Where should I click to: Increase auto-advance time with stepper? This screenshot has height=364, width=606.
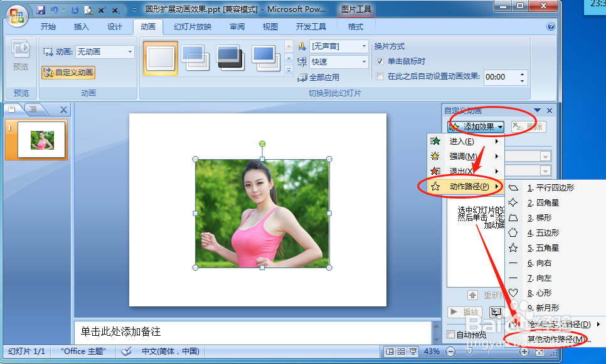point(522,74)
